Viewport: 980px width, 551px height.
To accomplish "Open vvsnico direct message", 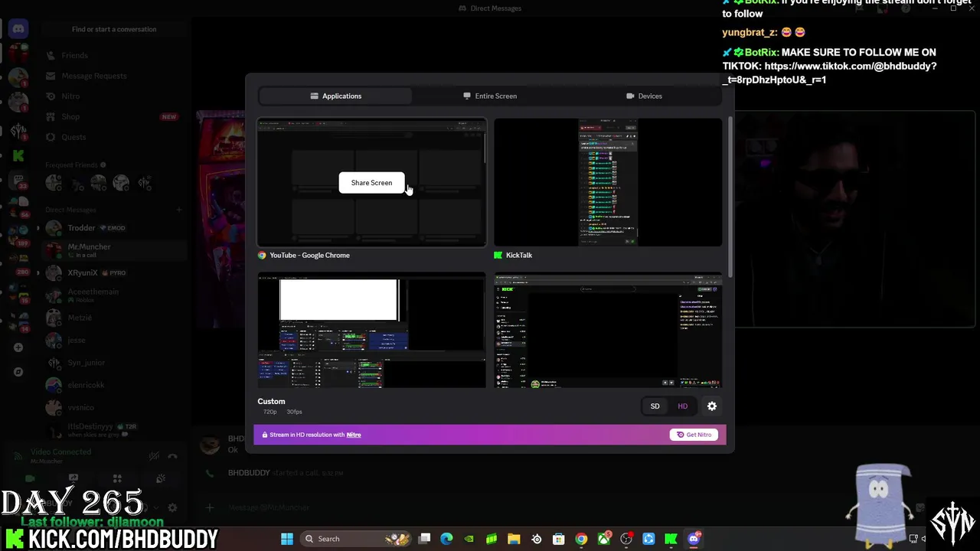I will 115,407.
